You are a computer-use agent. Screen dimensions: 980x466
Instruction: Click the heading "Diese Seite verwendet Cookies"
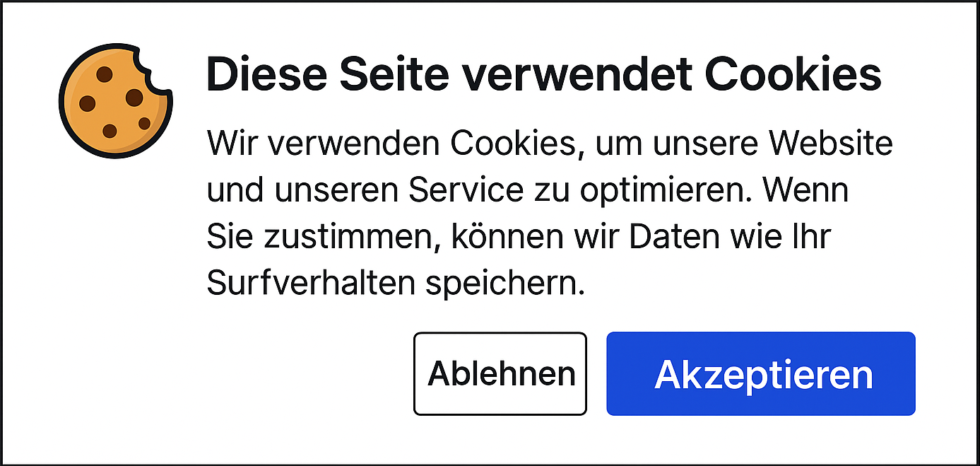pos(543,76)
